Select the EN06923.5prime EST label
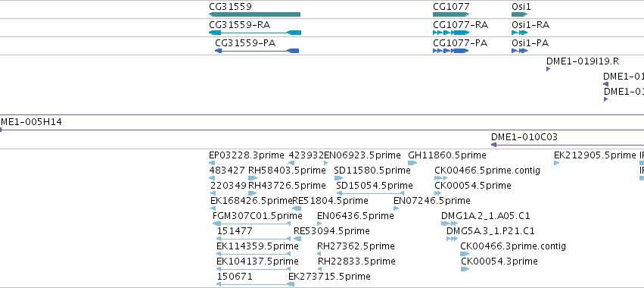Screen dimensions: 644x288 click(x=362, y=155)
